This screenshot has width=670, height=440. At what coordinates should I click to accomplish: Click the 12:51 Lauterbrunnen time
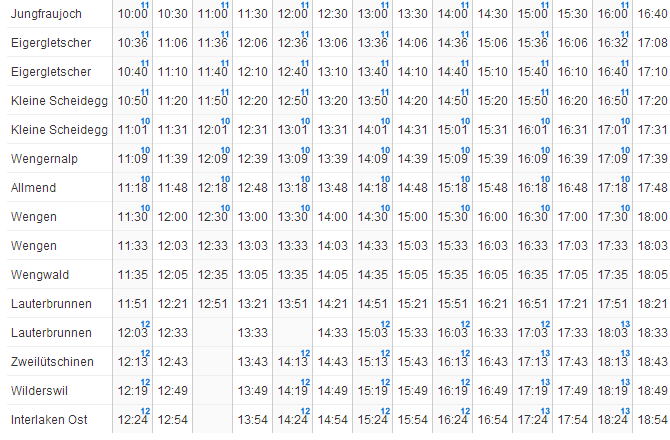[212, 304]
